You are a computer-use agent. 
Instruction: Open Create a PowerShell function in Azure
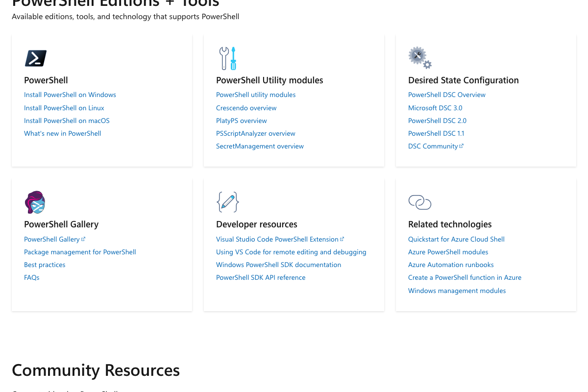pos(465,277)
